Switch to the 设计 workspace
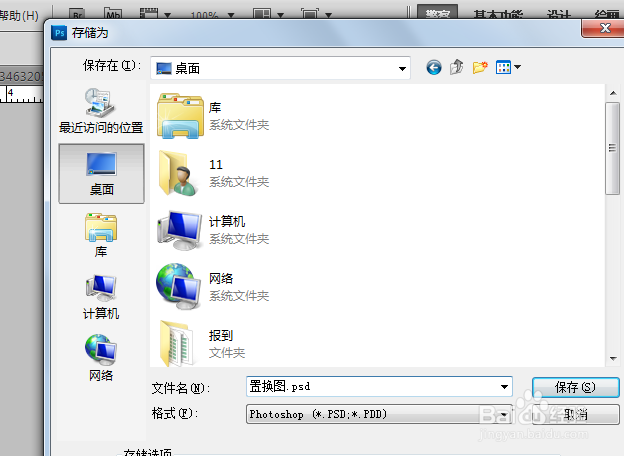 [x=559, y=14]
